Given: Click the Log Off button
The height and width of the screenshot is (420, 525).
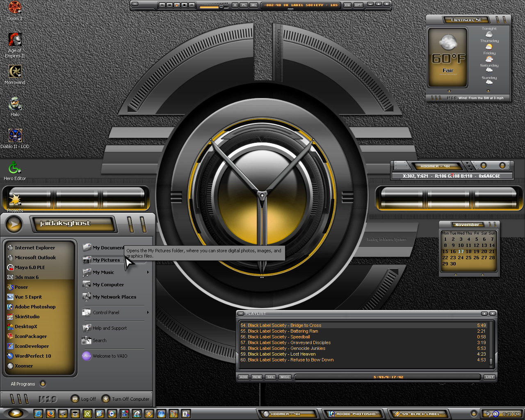Looking at the screenshot, I should pos(83,399).
